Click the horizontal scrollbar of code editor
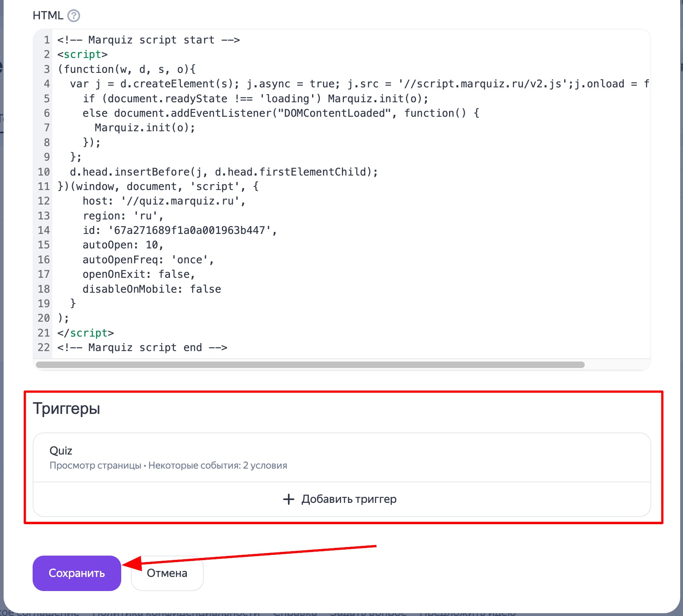The height and width of the screenshot is (616, 683). pyautogui.click(x=310, y=365)
